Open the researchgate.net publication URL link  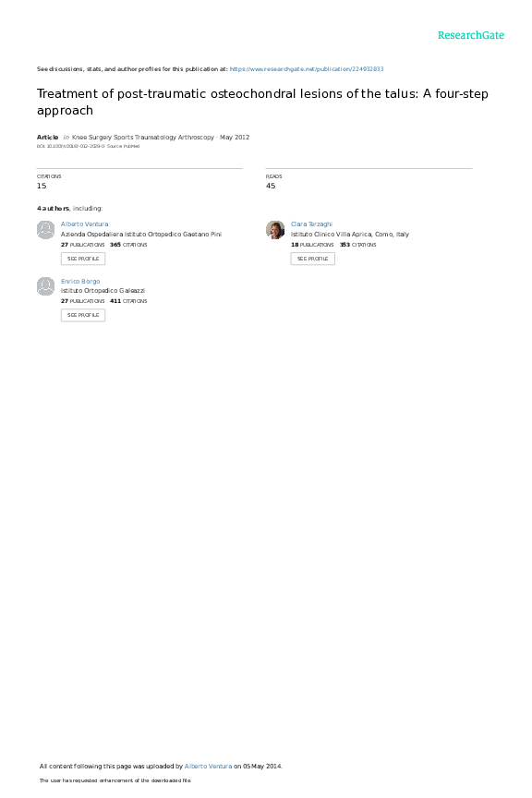tap(307, 68)
